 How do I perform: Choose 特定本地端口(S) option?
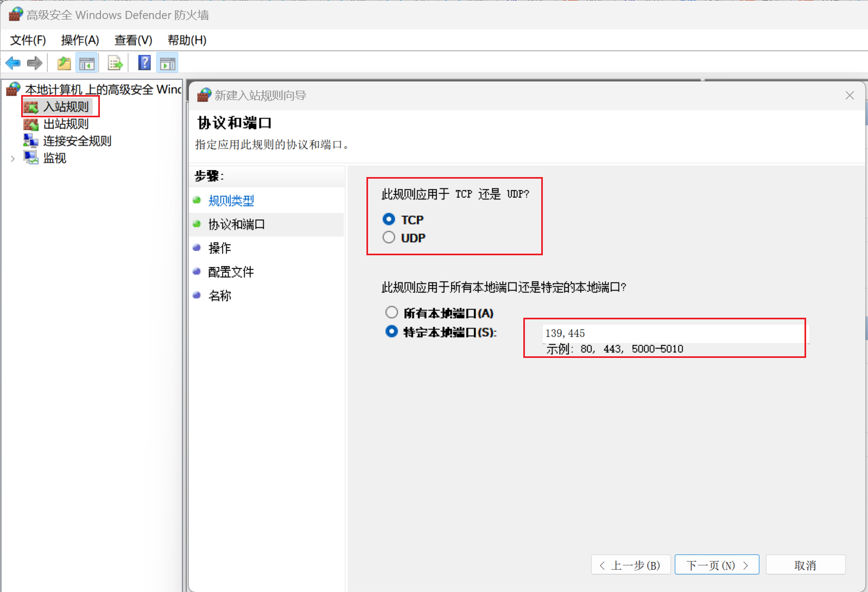click(x=391, y=331)
